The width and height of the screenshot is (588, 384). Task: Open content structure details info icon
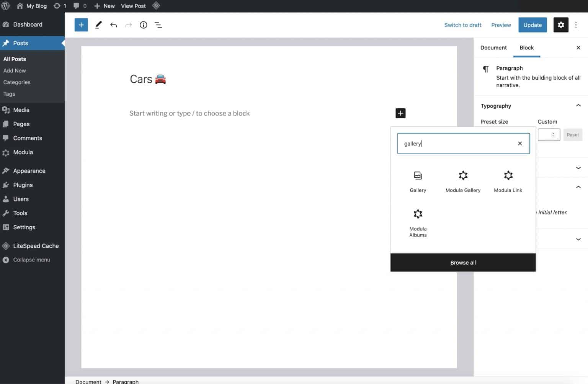143,25
